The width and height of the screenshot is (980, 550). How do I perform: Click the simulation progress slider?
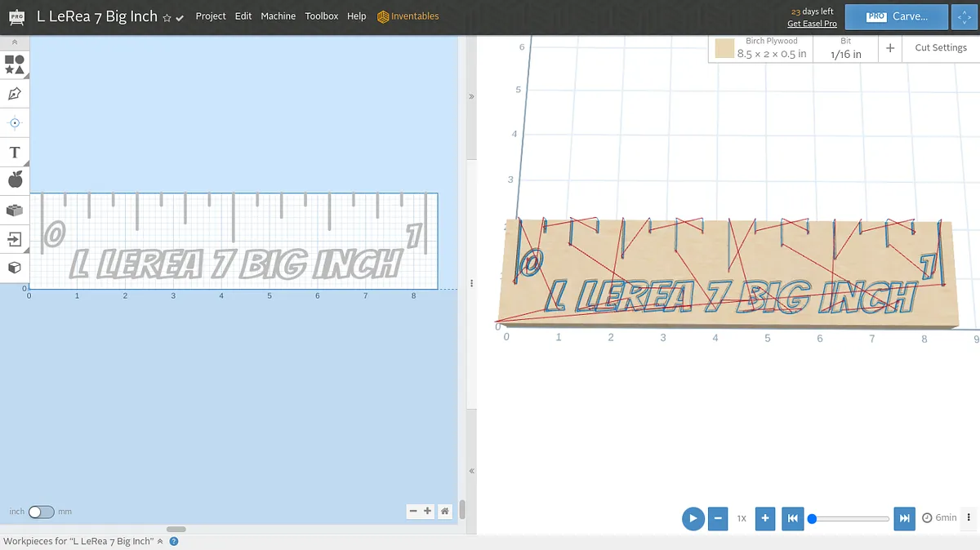click(850, 518)
